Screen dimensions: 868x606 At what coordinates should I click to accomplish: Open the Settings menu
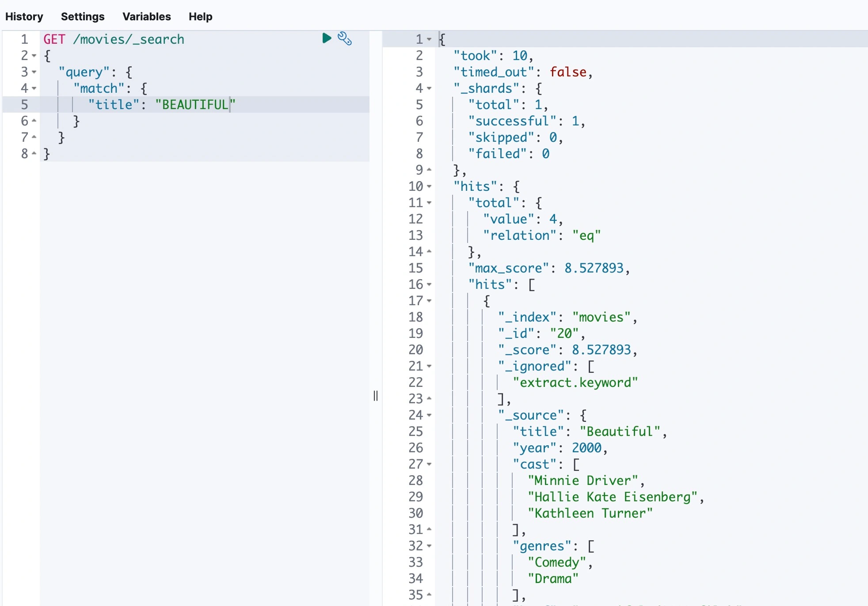point(83,16)
